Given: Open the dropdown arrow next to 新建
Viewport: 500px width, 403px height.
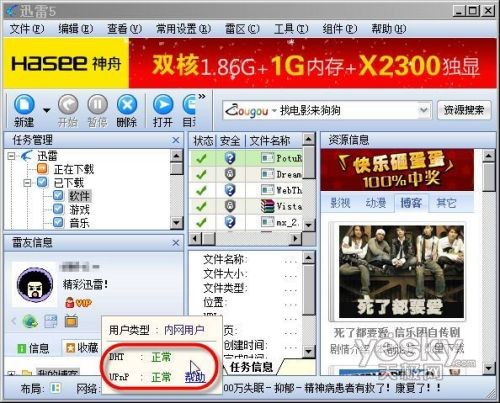Looking at the screenshot, I should pyautogui.click(x=46, y=110).
